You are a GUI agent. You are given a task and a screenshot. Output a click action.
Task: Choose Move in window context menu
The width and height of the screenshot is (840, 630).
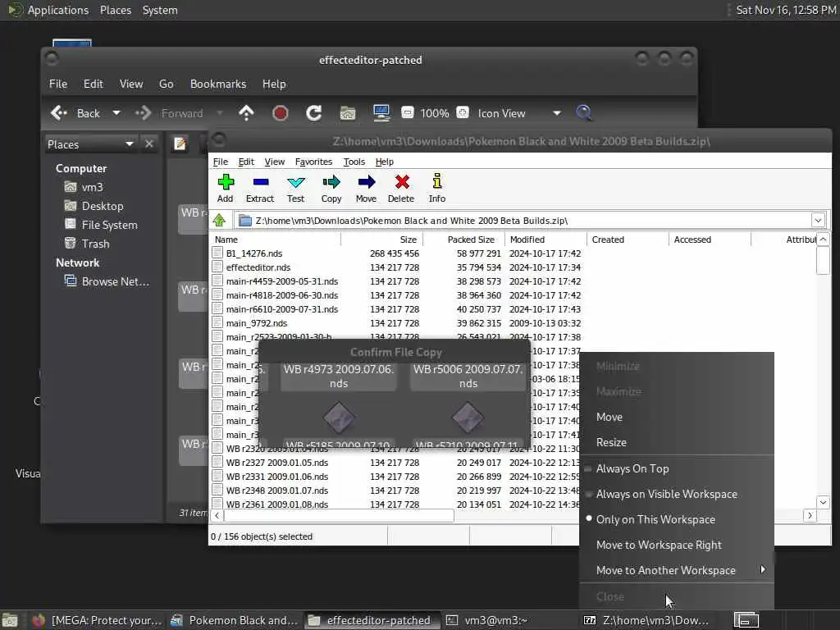(x=677, y=418)
